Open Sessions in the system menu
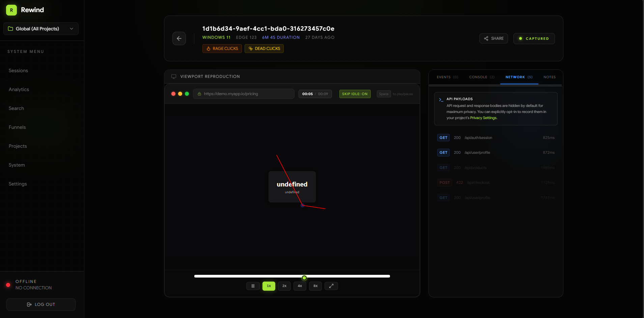This screenshot has height=318, width=644. [x=18, y=70]
